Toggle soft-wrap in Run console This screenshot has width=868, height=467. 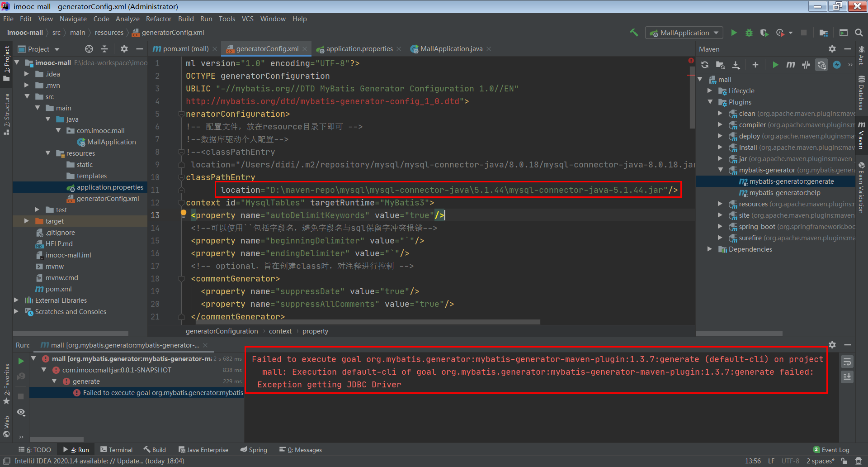(847, 362)
